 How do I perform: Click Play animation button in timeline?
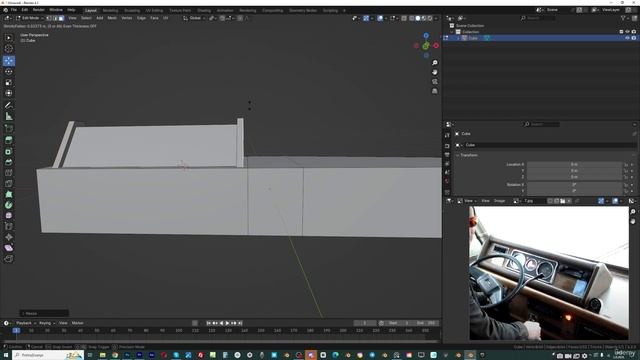click(x=227, y=323)
